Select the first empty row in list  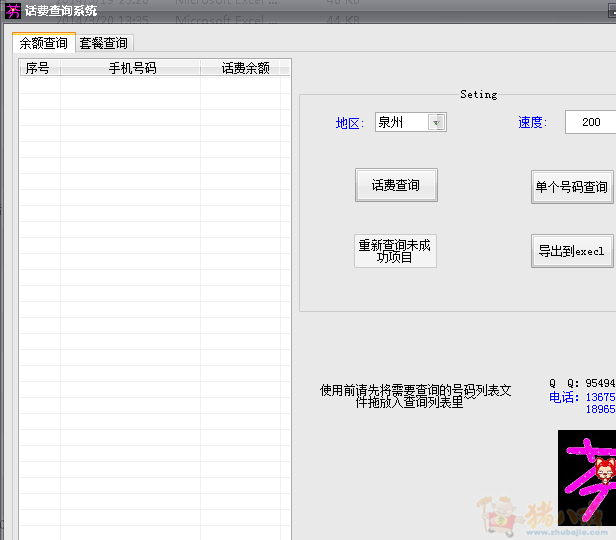(155, 86)
